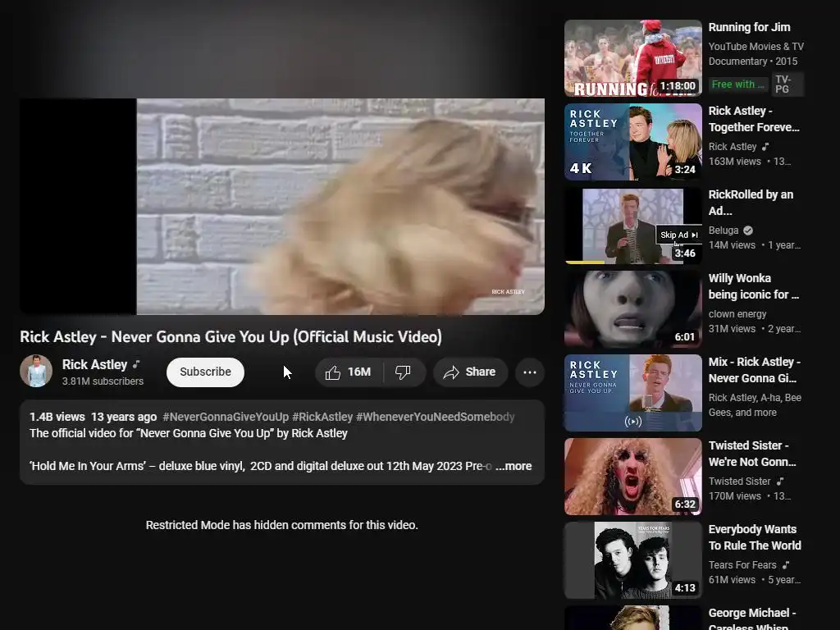
Task: Open the Running for Jim title
Action: [749, 27]
